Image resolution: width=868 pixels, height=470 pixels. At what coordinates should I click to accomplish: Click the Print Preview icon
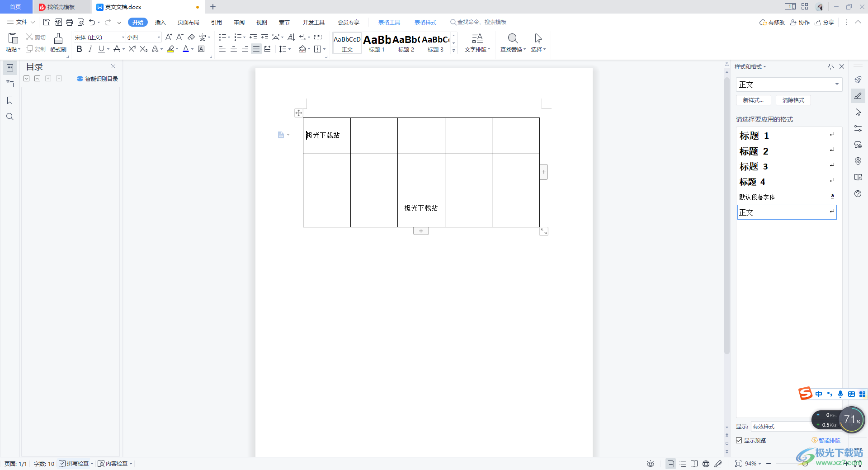(x=81, y=22)
